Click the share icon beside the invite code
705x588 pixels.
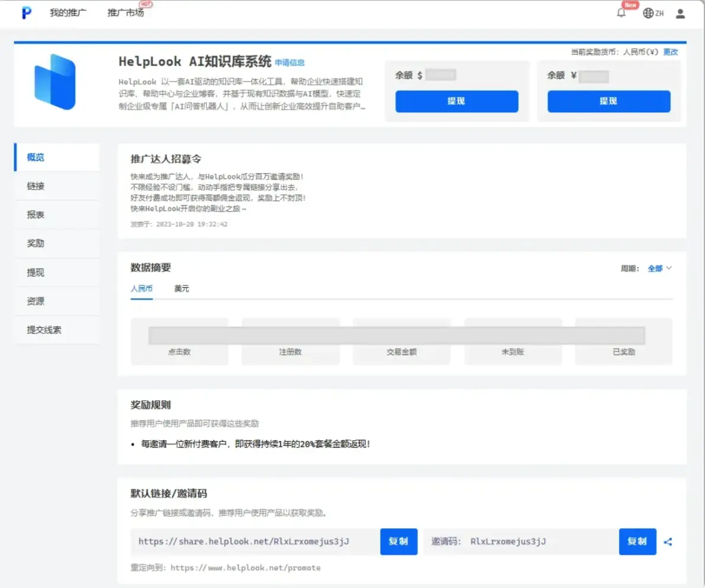point(668,541)
